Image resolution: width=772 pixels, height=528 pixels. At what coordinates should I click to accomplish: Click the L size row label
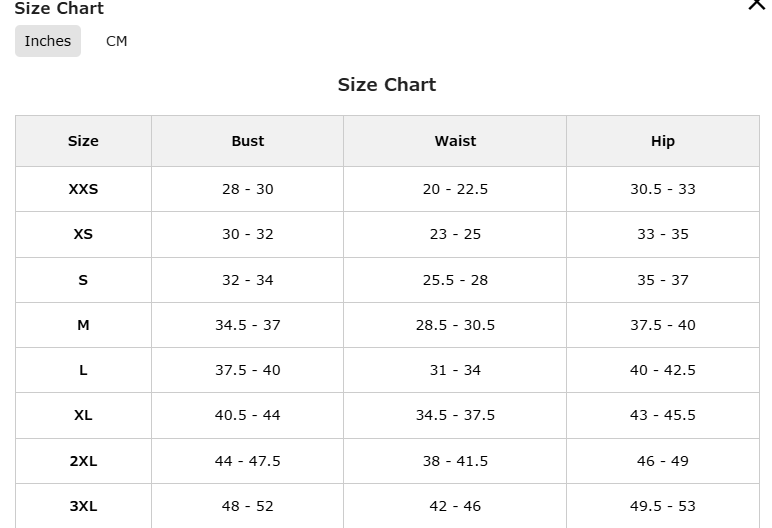coord(83,370)
